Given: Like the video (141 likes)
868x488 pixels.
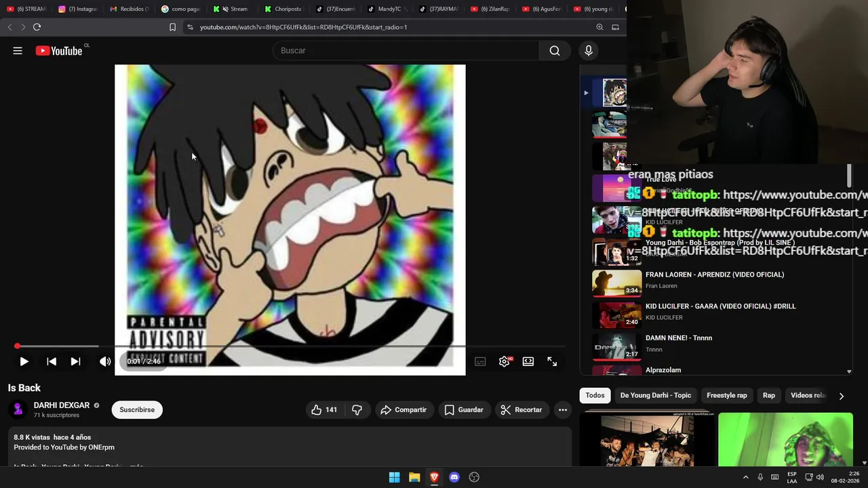Looking at the screenshot, I should click(324, 409).
